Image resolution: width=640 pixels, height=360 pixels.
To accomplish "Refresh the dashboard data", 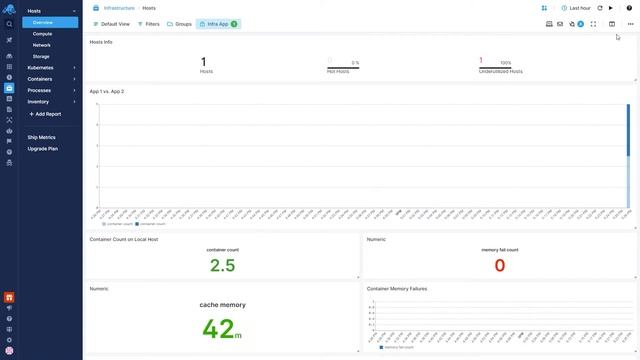I will pyautogui.click(x=600, y=8).
